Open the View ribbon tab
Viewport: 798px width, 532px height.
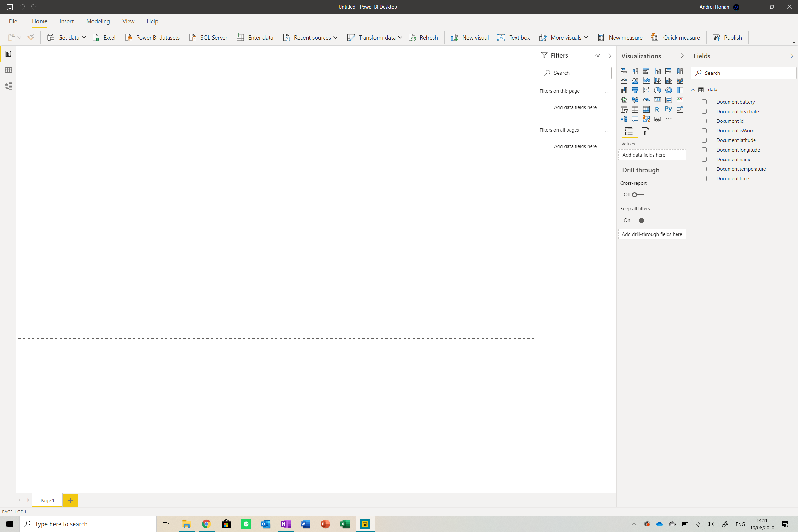click(x=128, y=21)
